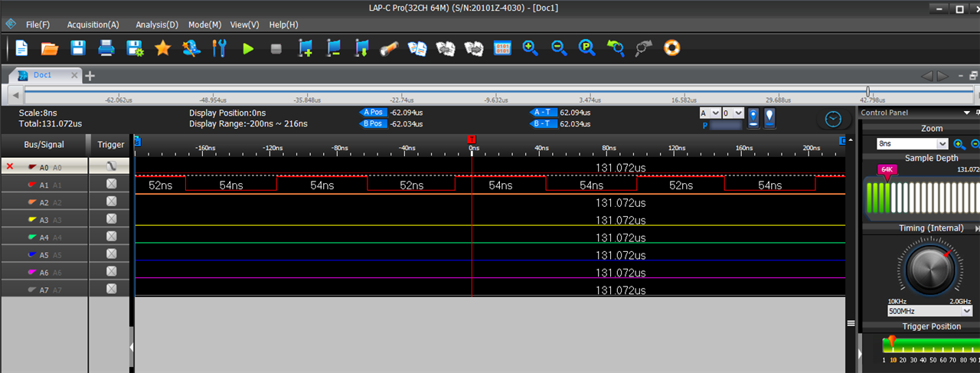Go to cursor bar (flag with arrow)
Image resolution: width=980 pixels, height=373 pixels.
(x=361, y=48)
